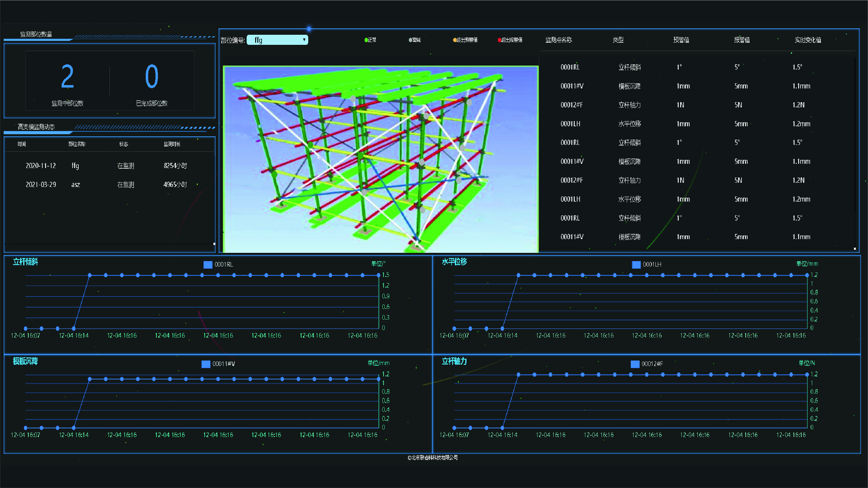The height and width of the screenshot is (488, 868).
Task: Click the 报警值 column header
Action: (x=742, y=40)
